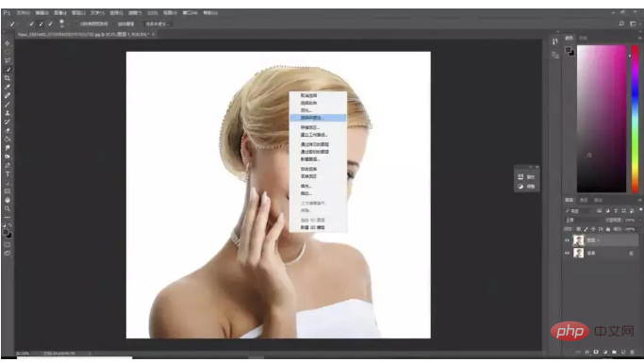Select the Zoom magnifier tool

8,209
